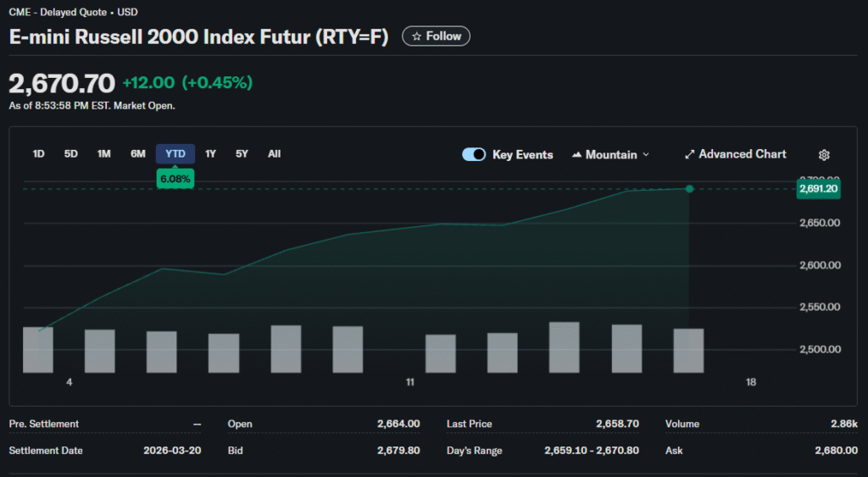
Task: Click the tallest volume bar in chart
Action: [x=565, y=347]
